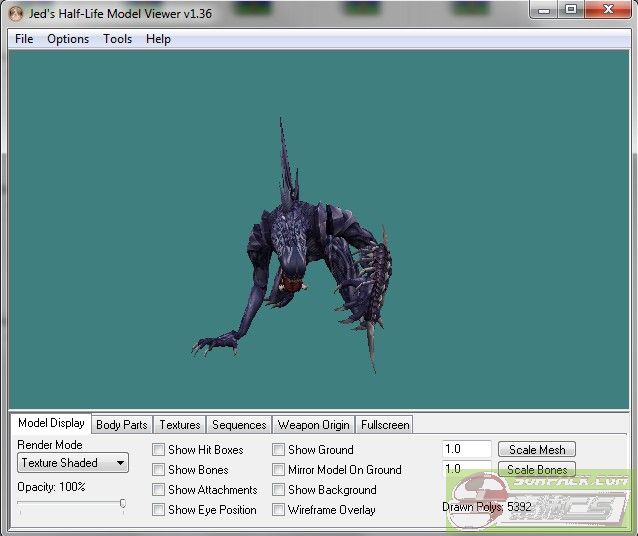Enable Show Bones checkbox
Viewport: 638px width, 536px height.
159,470
